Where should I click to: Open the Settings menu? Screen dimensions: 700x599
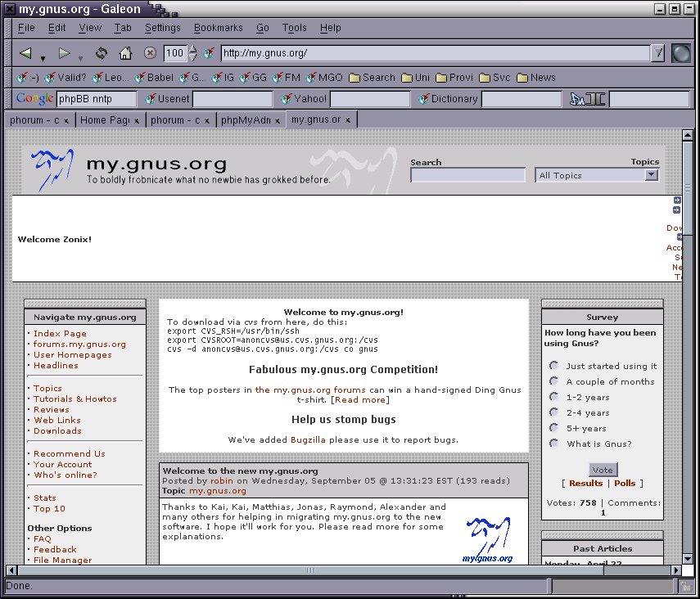pyautogui.click(x=162, y=28)
